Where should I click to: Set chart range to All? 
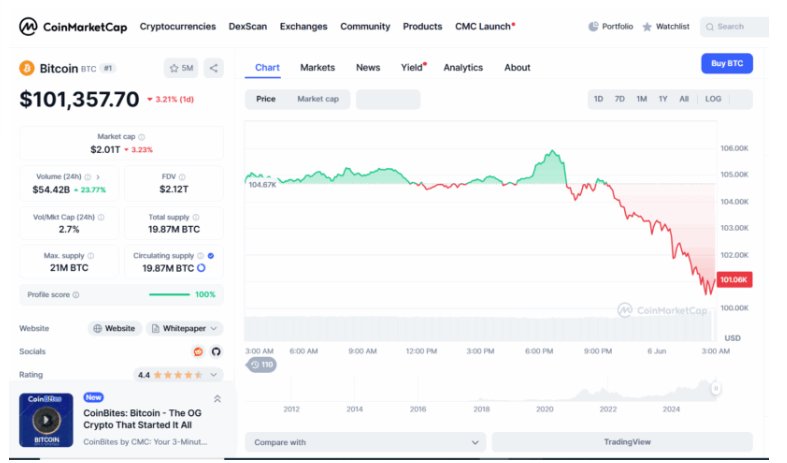tap(684, 99)
